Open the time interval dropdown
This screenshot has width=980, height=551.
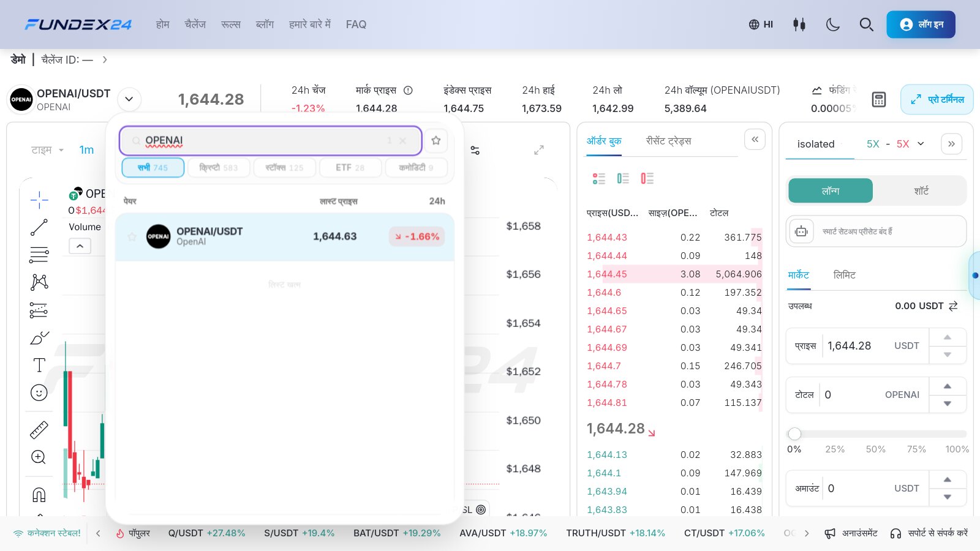(48, 150)
